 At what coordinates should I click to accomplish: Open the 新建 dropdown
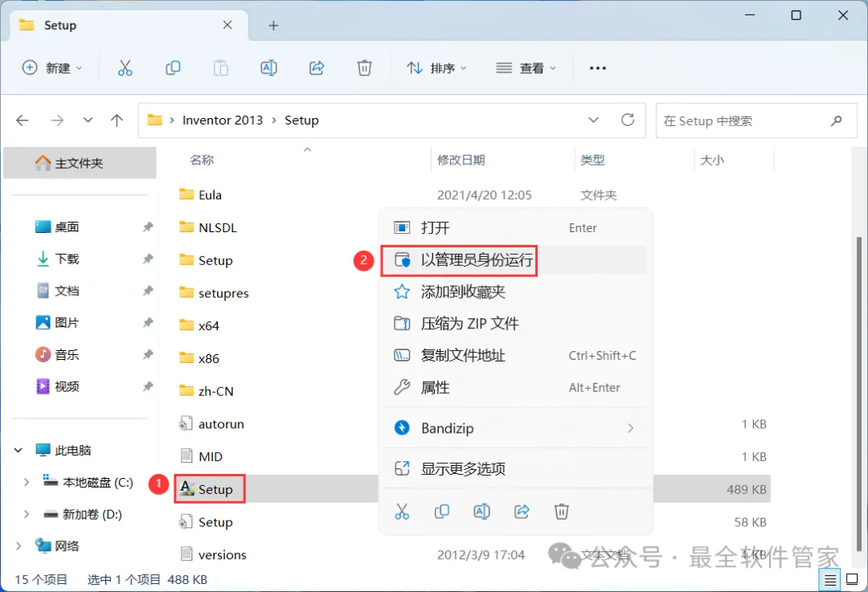click(x=52, y=68)
